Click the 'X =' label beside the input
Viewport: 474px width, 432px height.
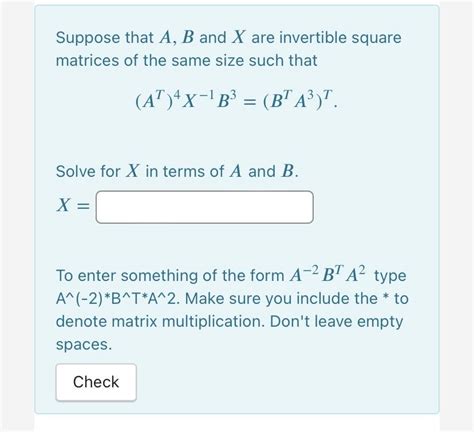tap(73, 205)
